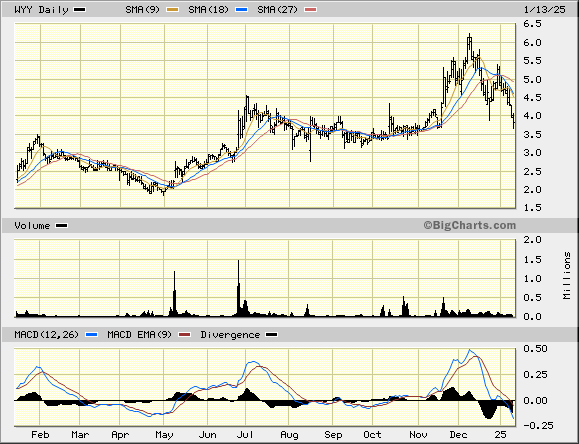Viewport: 579px width, 444px height.
Task: Click the SMA(9) legend label
Action: coord(142,10)
